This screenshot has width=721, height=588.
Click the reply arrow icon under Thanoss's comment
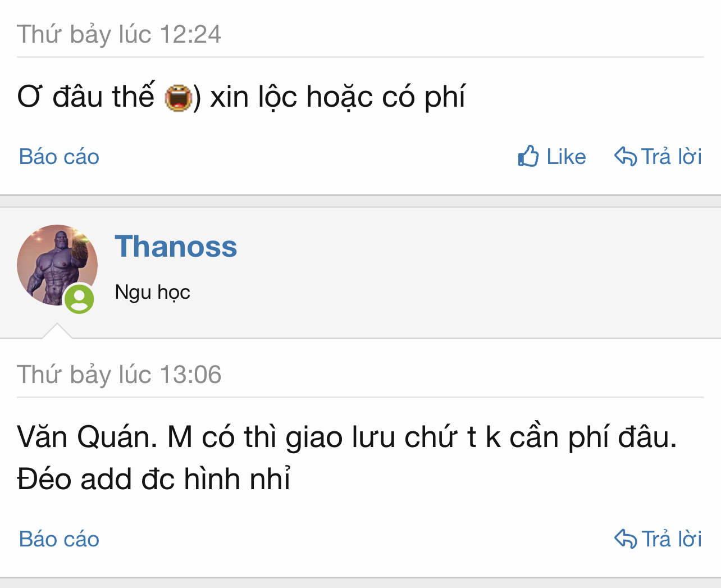point(625,539)
